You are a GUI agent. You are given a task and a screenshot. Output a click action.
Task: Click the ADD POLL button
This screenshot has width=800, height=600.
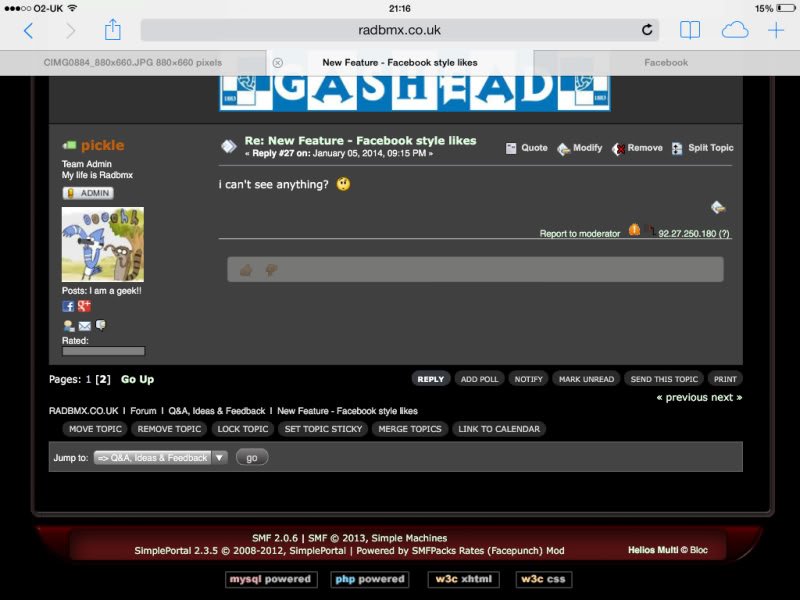[x=479, y=379]
